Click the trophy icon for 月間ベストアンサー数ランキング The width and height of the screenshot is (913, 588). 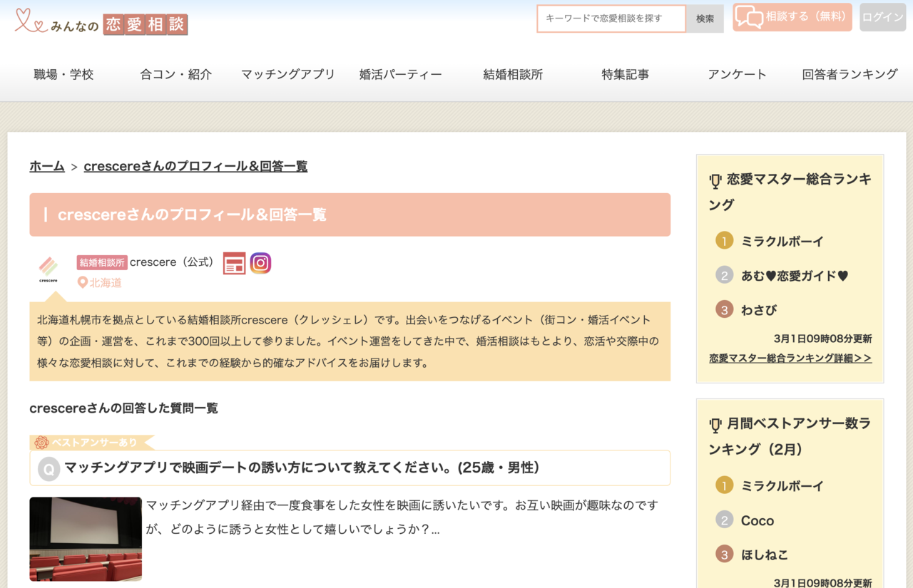point(715,425)
